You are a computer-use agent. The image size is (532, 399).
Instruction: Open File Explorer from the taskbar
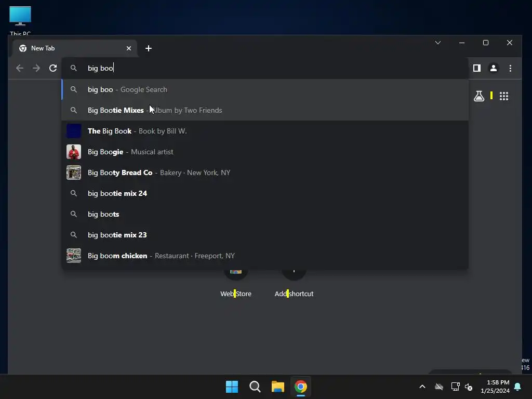point(278,387)
